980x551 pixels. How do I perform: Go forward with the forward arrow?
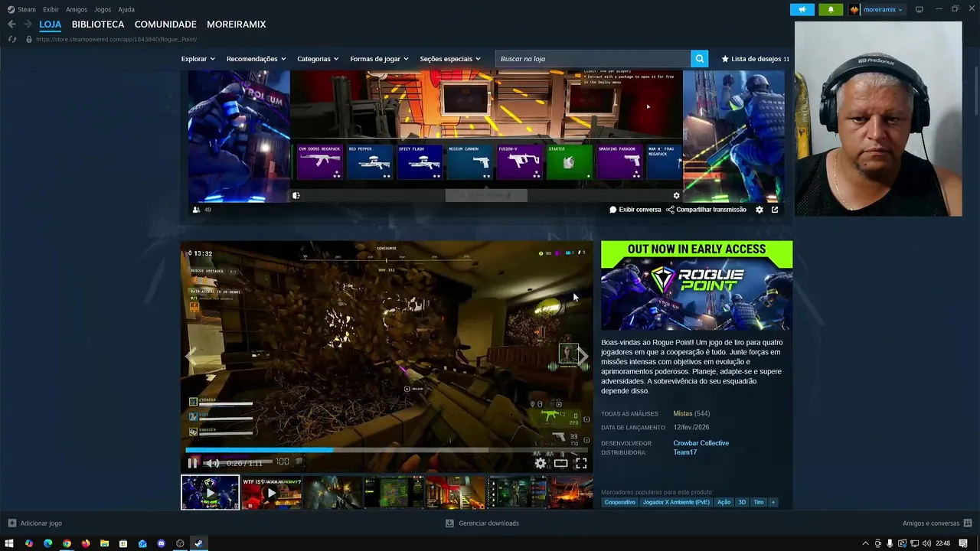coord(28,24)
